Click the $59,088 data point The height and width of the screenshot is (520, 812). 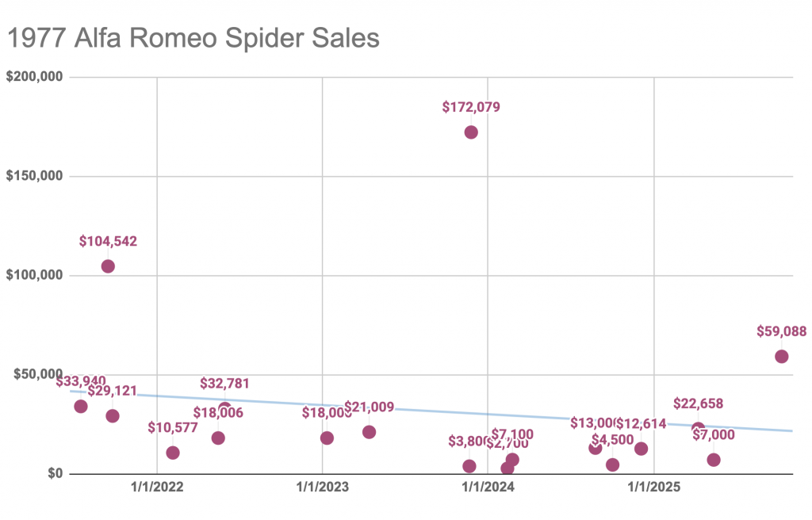pyautogui.click(x=781, y=357)
